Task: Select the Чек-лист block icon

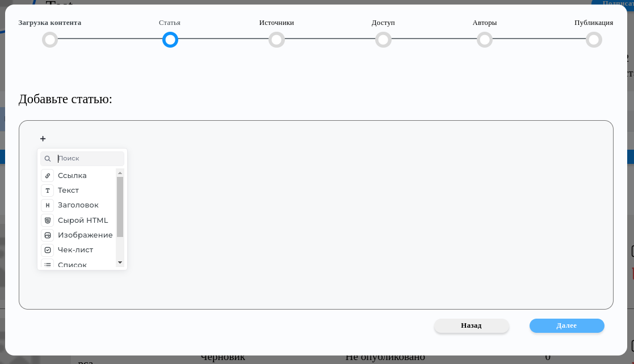Action: [47, 250]
